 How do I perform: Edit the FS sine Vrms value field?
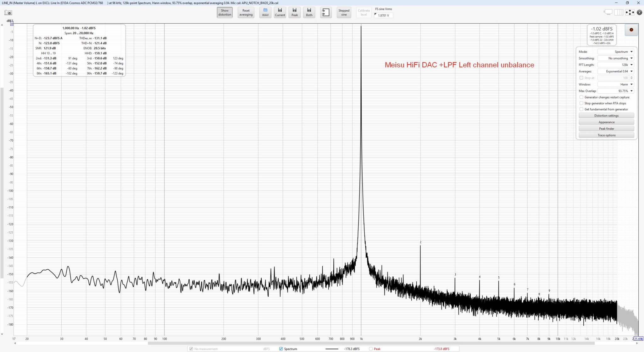click(384, 15)
